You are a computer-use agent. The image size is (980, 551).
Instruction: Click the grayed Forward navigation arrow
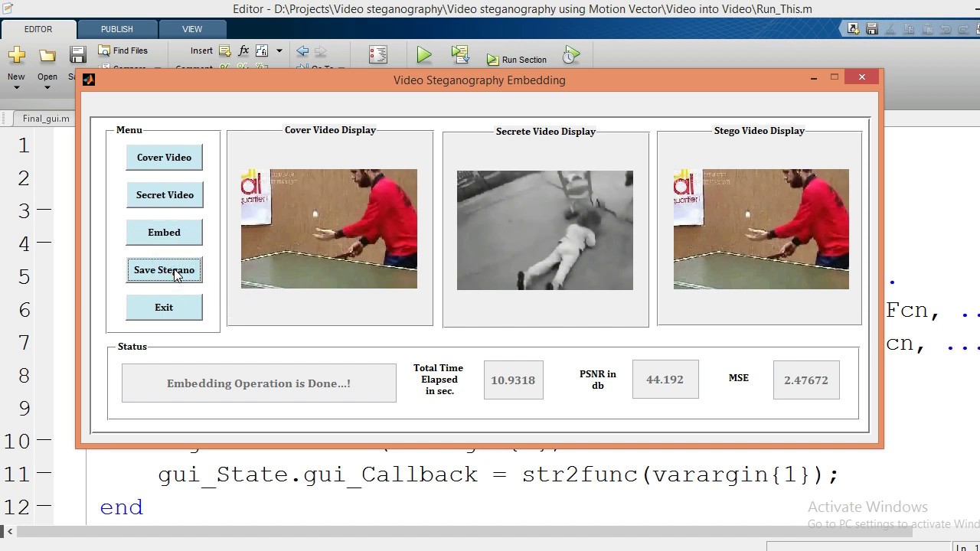point(321,51)
